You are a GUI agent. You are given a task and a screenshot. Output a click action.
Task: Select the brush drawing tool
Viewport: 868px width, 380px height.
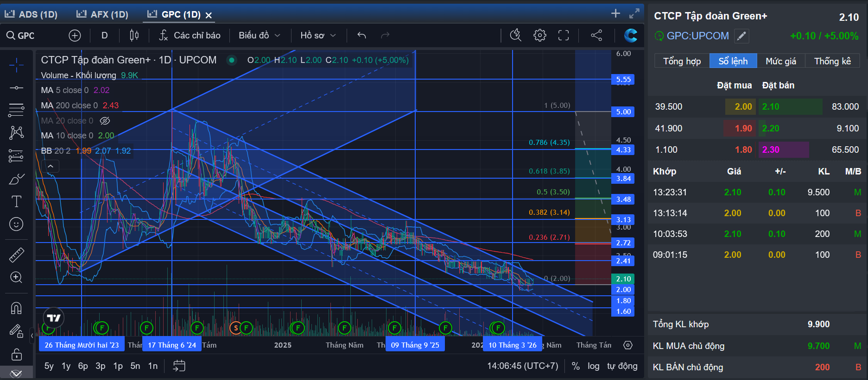pyautogui.click(x=16, y=179)
